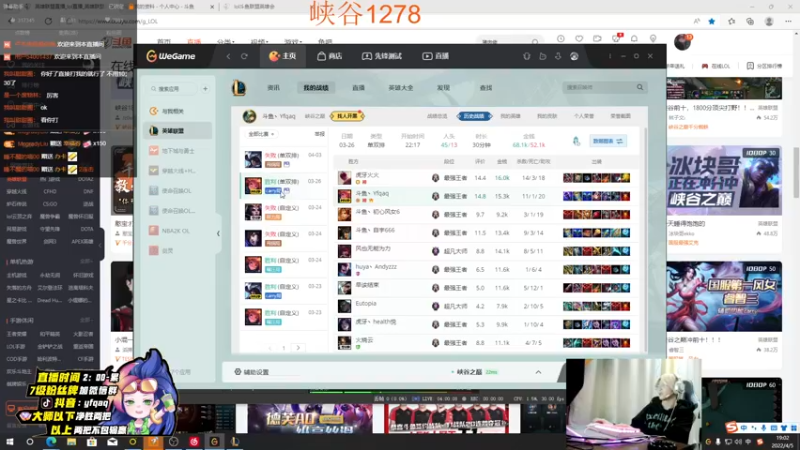Click the 搜索应用 search field

pos(172,89)
